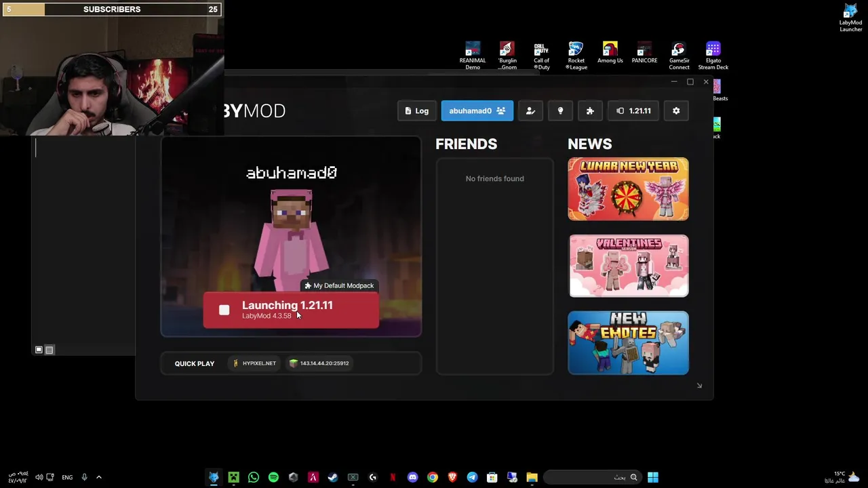
Task: Open WhatsApp from the taskbar
Action: pyautogui.click(x=254, y=477)
